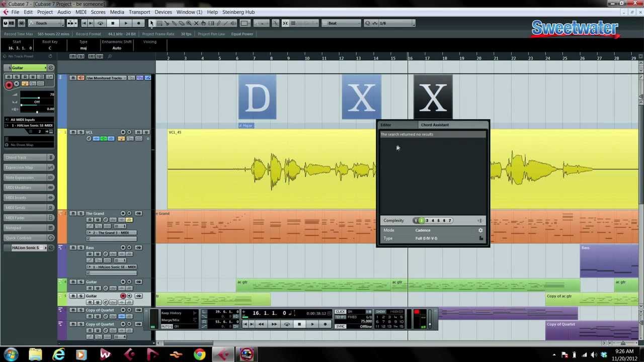Open the Project menu
The image size is (644, 362).
tap(45, 12)
